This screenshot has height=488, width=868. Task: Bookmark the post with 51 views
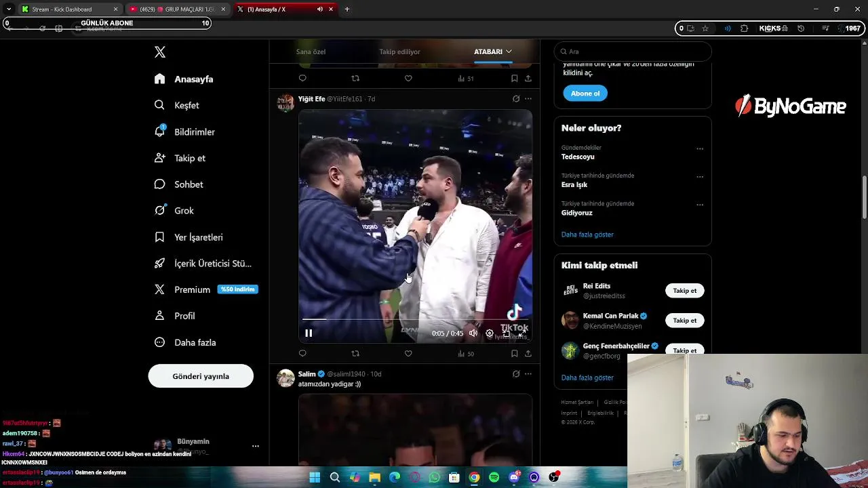[x=515, y=79]
